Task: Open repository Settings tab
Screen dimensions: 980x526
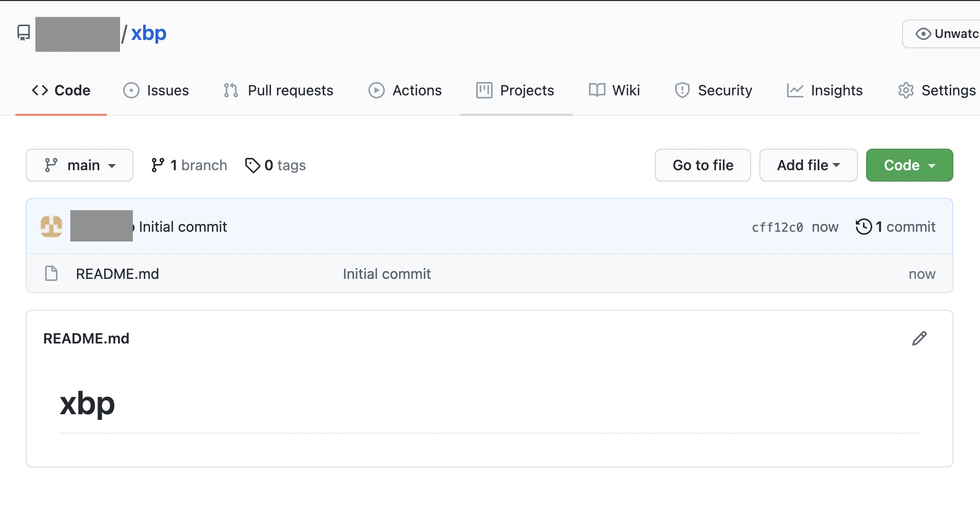Action: 937,90
